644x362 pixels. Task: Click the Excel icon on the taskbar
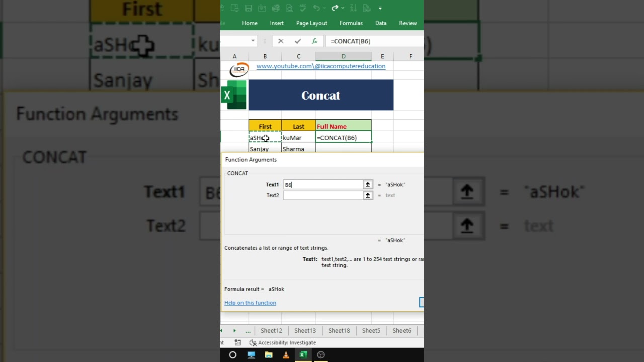point(303,355)
